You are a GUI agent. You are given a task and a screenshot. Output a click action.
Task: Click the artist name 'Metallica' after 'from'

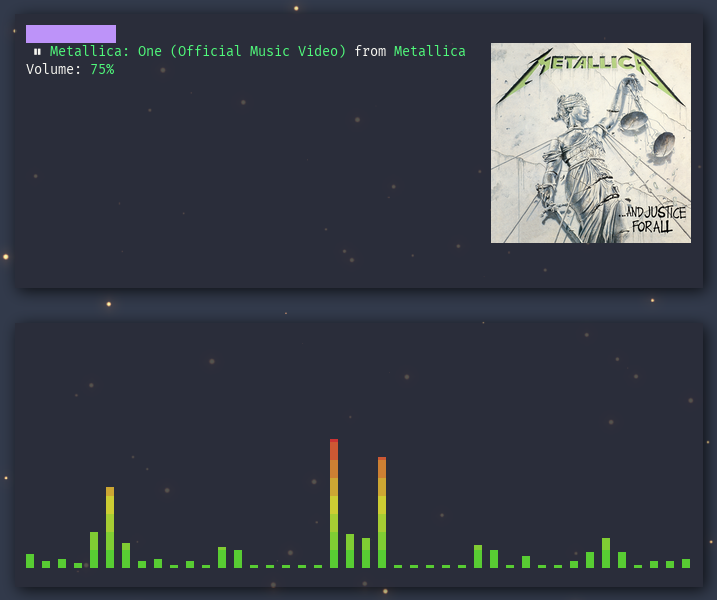(x=429, y=51)
